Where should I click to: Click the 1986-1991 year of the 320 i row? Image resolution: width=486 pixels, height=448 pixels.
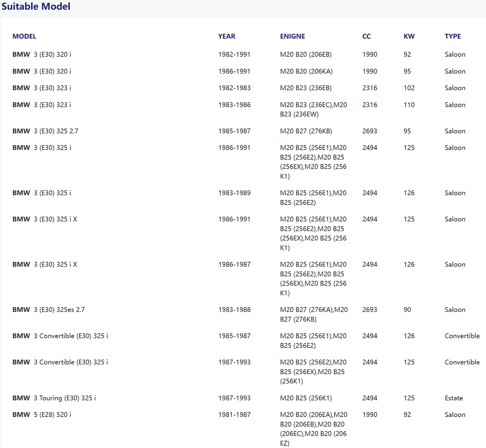click(234, 71)
